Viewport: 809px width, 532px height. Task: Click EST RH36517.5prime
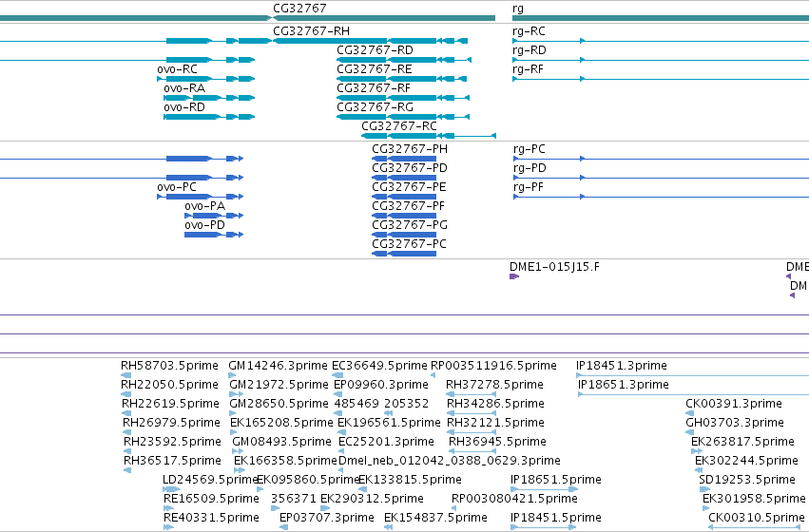(x=172, y=461)
